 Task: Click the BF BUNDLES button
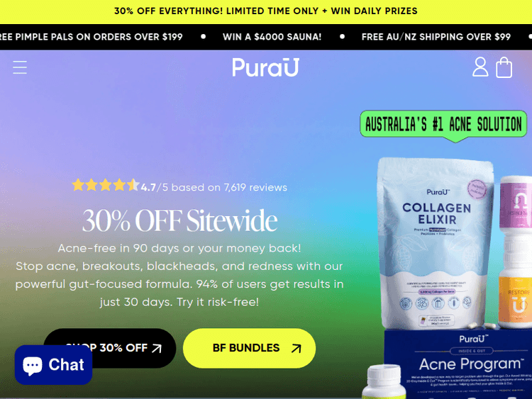(x=250, y=348)
